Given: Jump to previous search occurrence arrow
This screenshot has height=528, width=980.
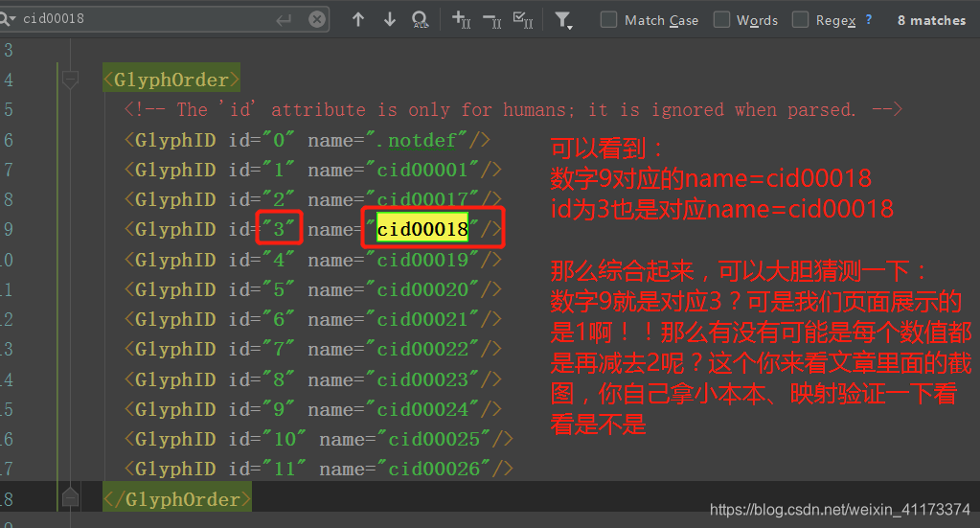Looking at the screenshot, I should (x=358, y=19).
